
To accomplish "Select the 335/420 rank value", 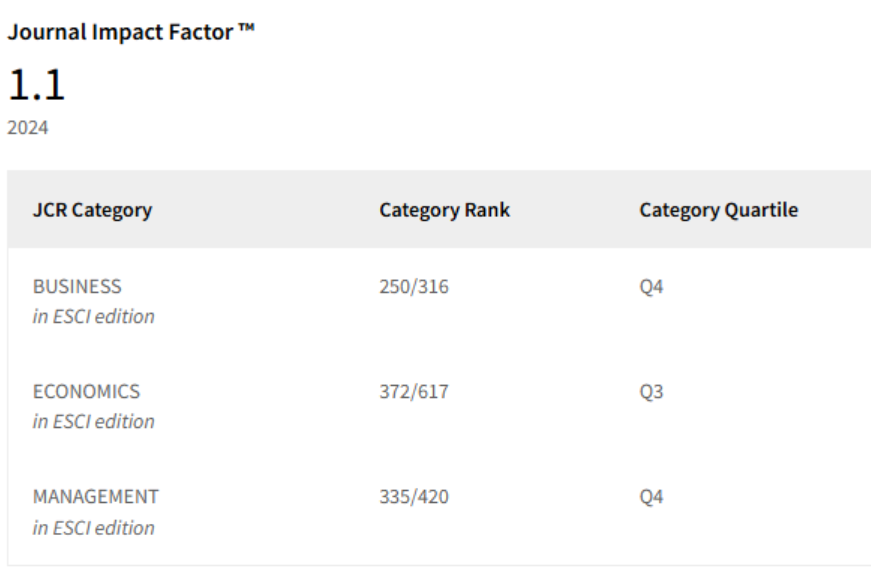I will coord(414,496).
